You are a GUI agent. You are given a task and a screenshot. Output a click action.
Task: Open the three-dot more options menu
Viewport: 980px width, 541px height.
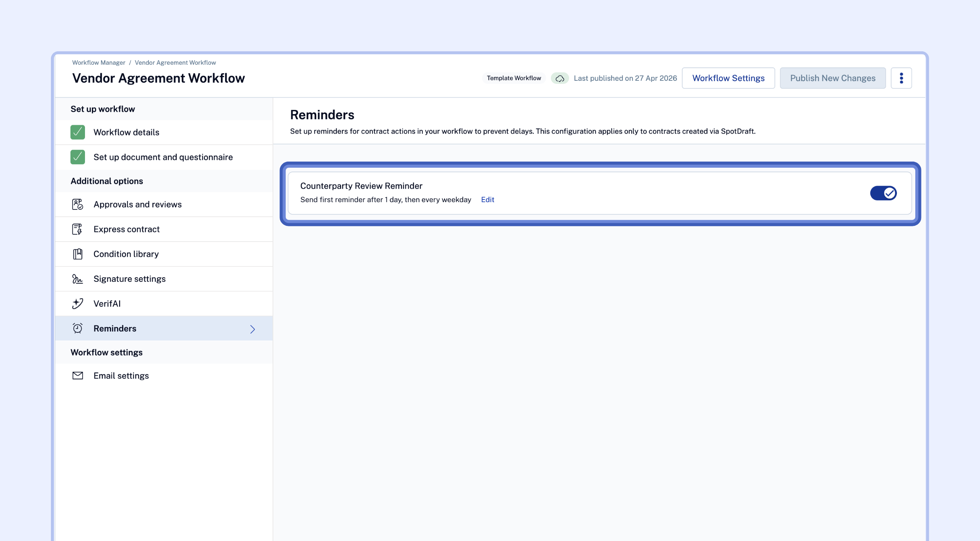(901, 78)
